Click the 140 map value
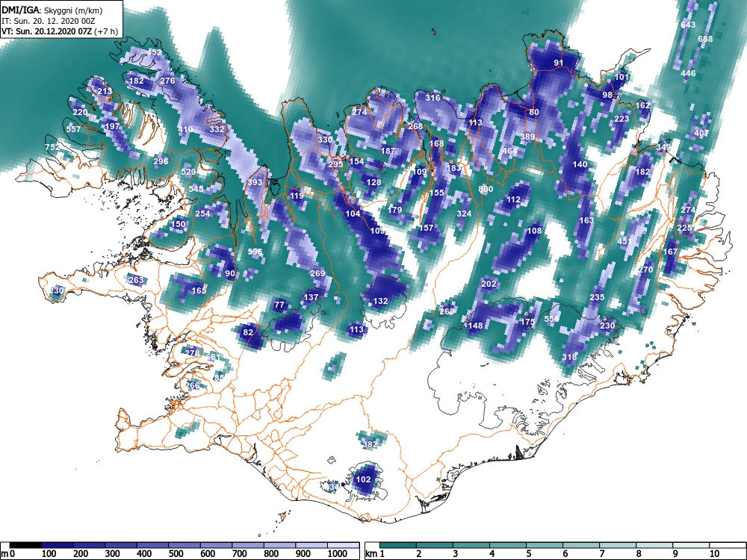 click(x=580, y=164)
